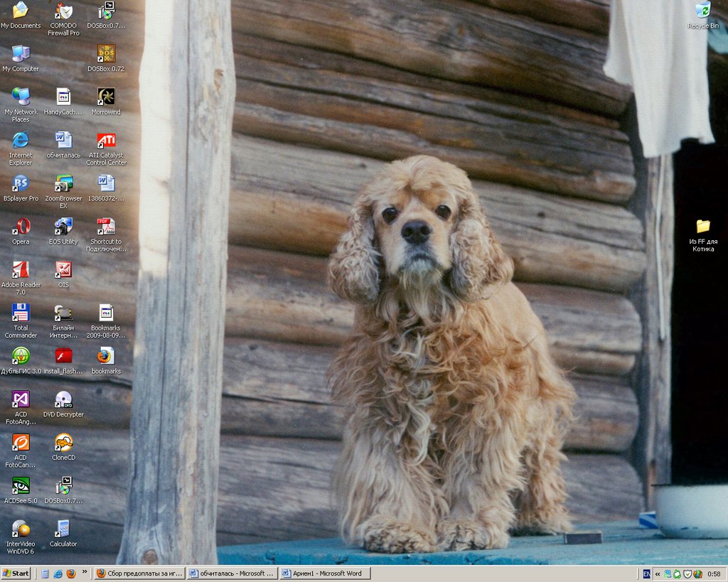
Task: Select the Билайн Интернет shortcut
Action: [x=63, y=321]
